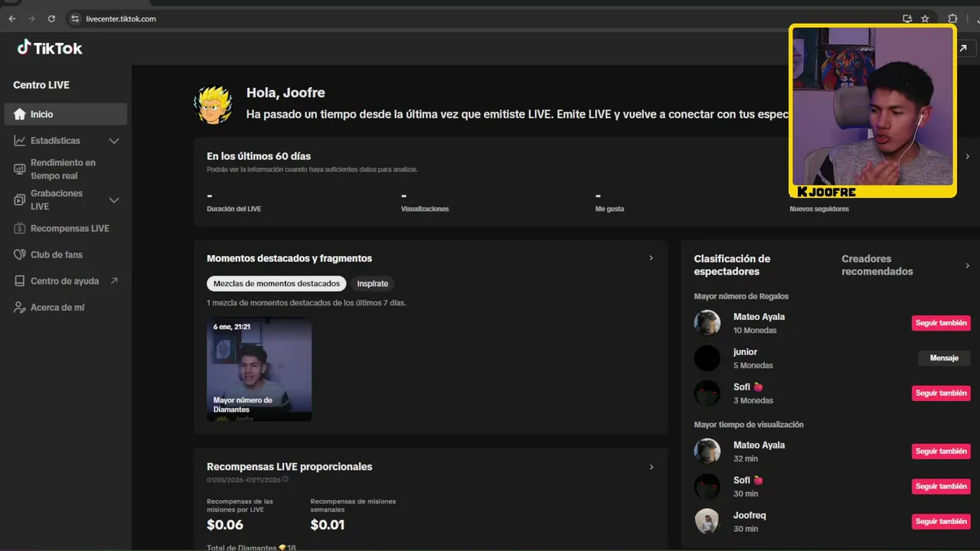Select Clasificación de espectadores tab
The image size is (980, 551).
pyautogui.click(x=732, y=265)
